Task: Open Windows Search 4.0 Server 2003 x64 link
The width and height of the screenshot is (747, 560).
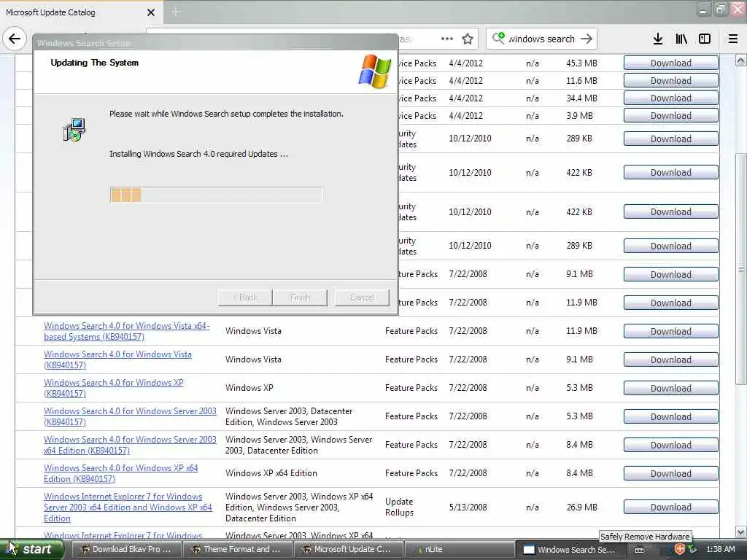Action: pos(130,445)
